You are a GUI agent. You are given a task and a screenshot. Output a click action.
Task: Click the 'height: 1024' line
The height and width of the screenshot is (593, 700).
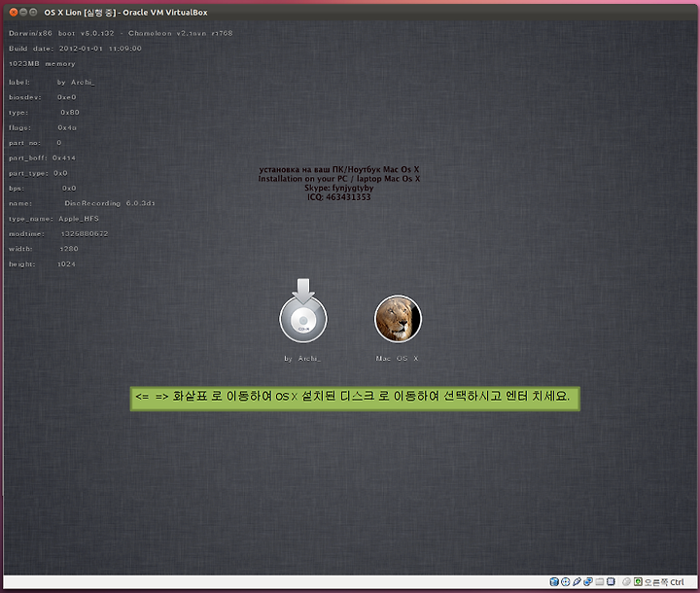42,263
